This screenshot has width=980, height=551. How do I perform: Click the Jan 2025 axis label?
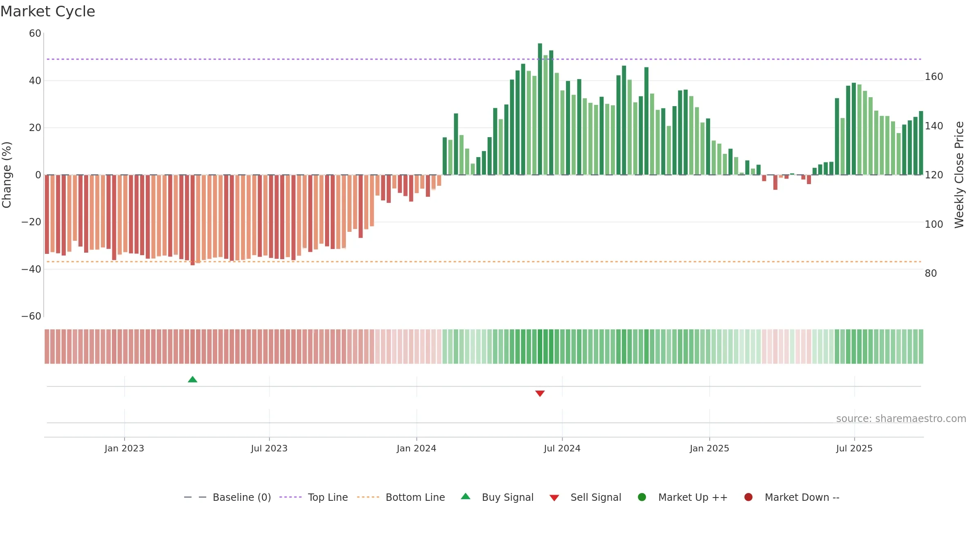(709, 448)
